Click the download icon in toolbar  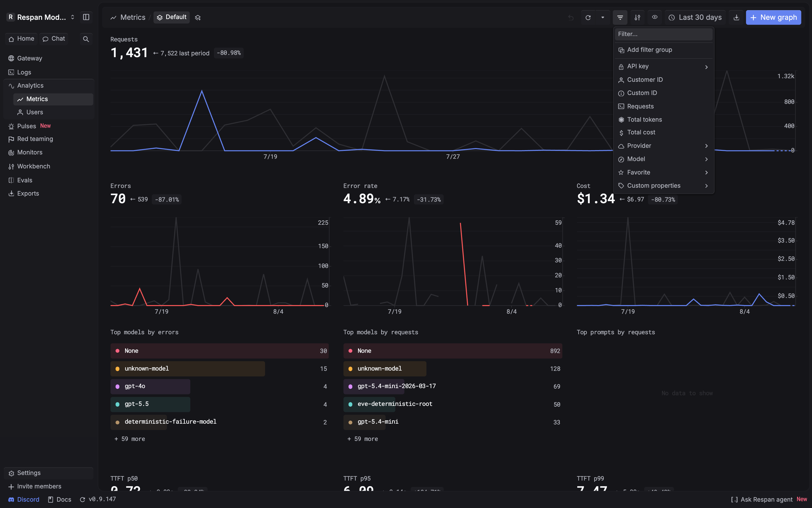point(736,18)
